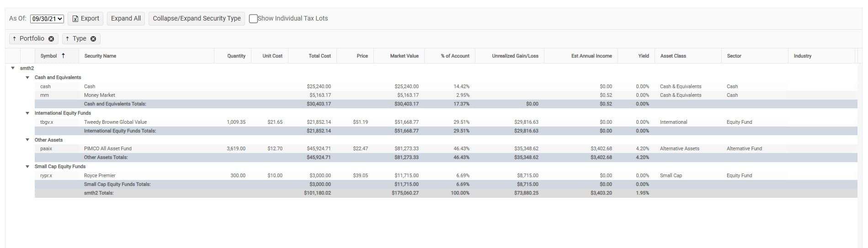Remove the Portfolio grouping chip
The image size is (868, 248).
[51, 39]
